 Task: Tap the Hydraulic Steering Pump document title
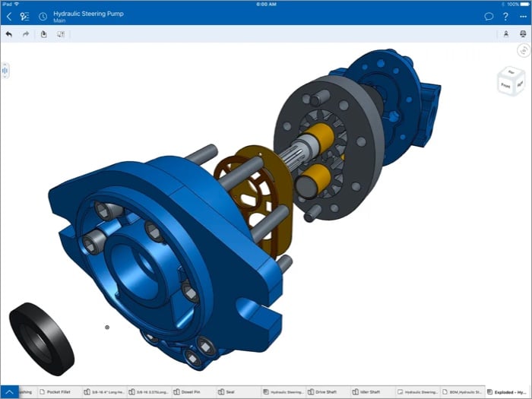pos(88,14)
